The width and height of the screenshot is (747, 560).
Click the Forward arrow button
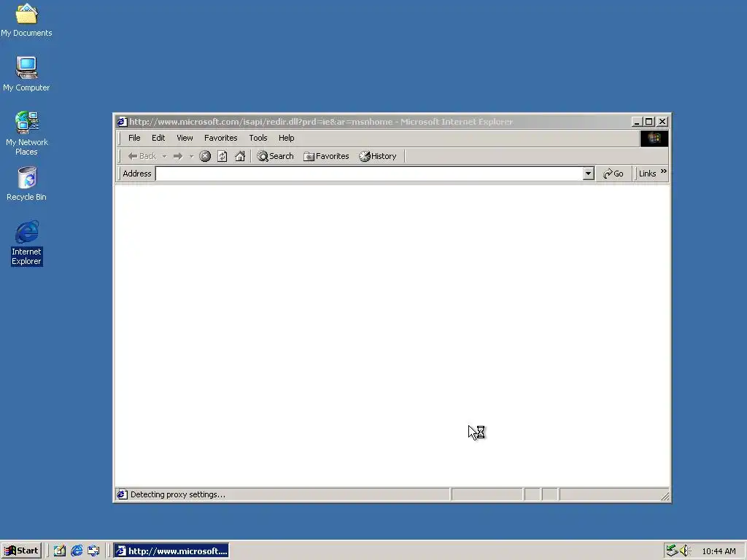pyautogui.click(x=178, y=156)
